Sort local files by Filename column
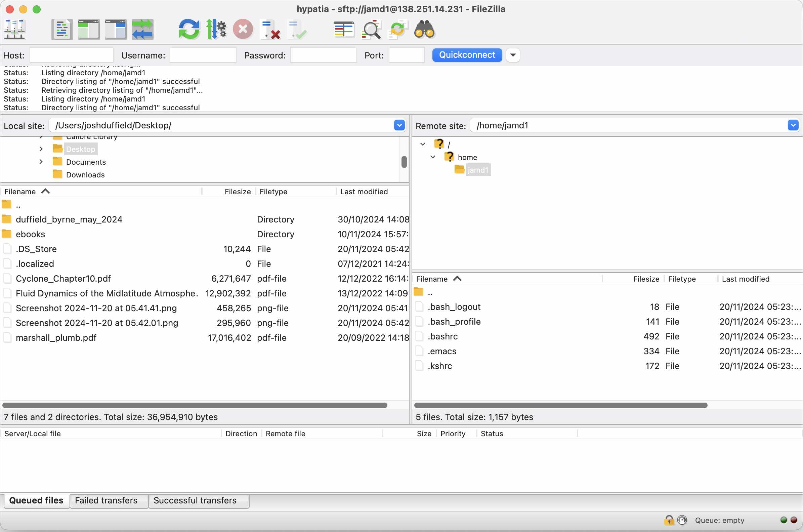Viewport: 803px width, 532px height. pos(101,191)
